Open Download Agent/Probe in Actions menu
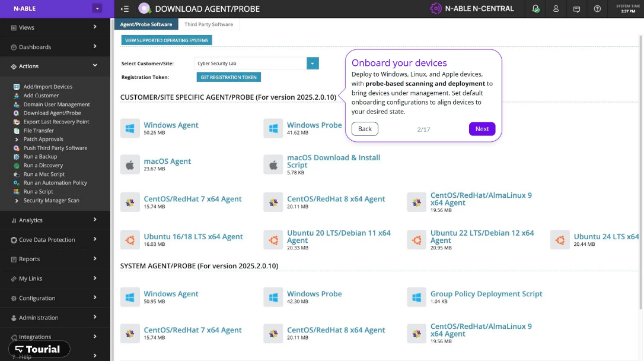Viewport: 644px width, 361px height. pos(52,113)
